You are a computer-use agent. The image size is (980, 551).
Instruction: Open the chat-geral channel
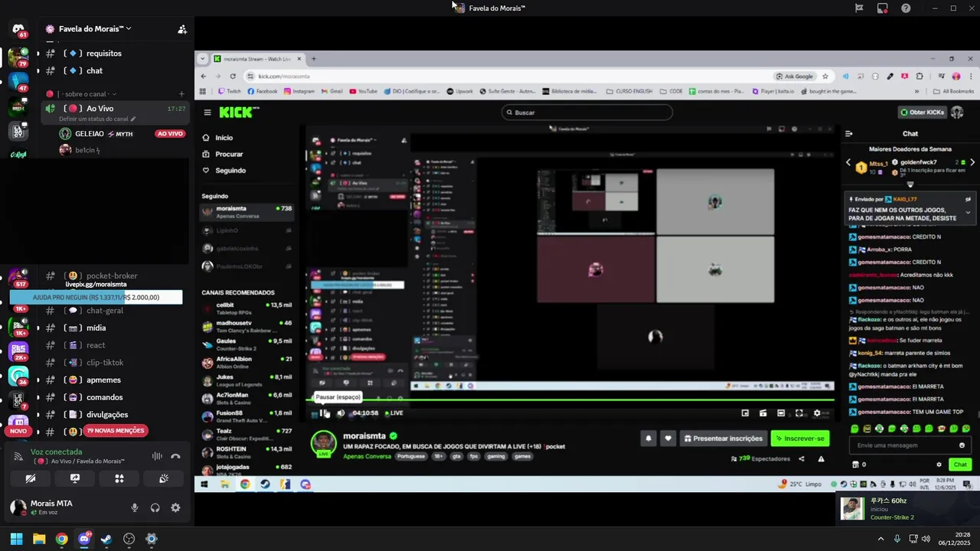pyautogui.click(x=115, y=311)
